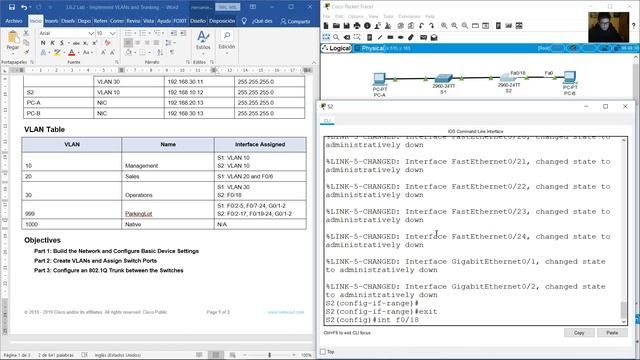Cut selection with scissors icon in Word

point(26,33)
